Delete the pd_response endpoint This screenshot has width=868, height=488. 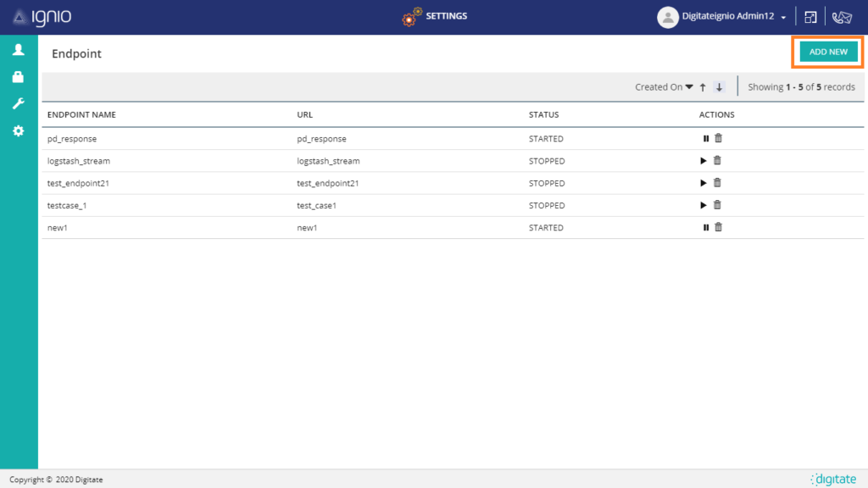(x=718, y=139)
